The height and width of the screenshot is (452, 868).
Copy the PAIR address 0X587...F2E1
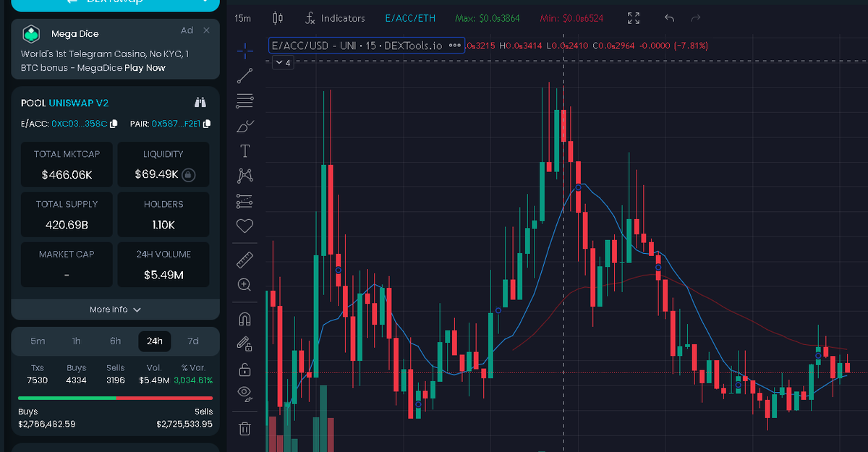click(x=207, y=124)
